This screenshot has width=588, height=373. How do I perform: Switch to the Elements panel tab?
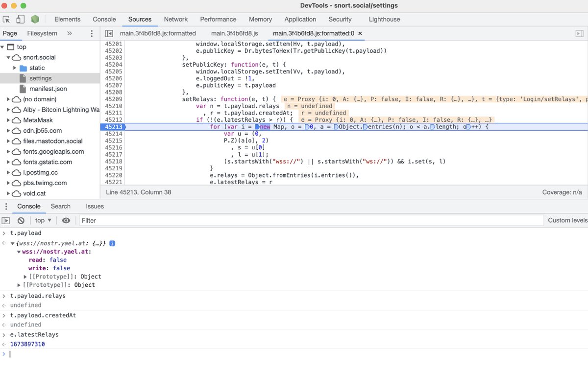tap(67, 19)
